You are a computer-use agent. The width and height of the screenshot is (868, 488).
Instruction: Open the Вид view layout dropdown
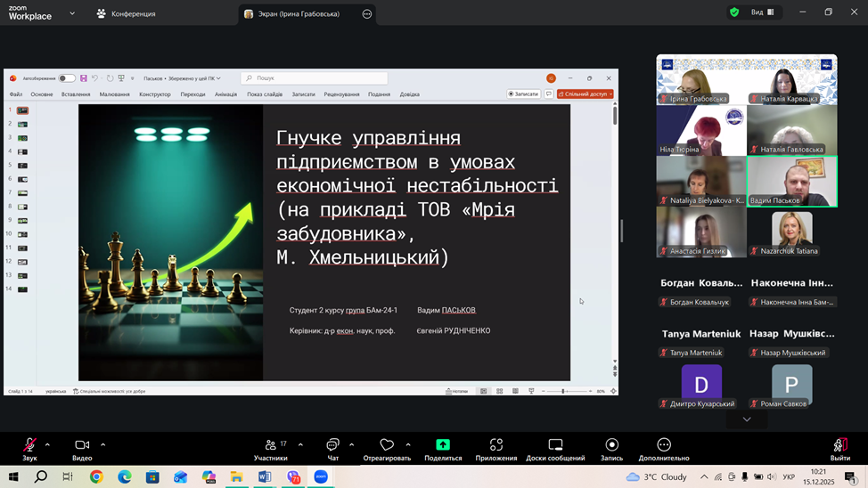(762, 12)
